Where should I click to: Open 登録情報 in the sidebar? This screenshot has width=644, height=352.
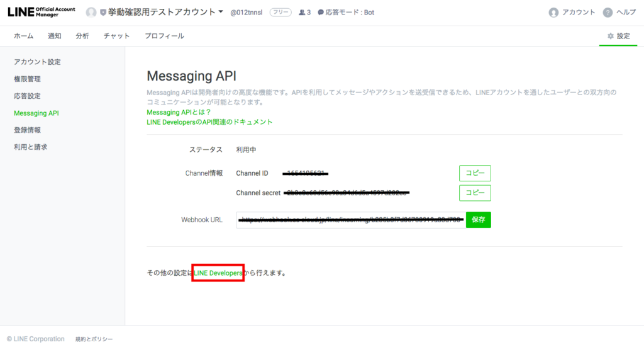27,130
